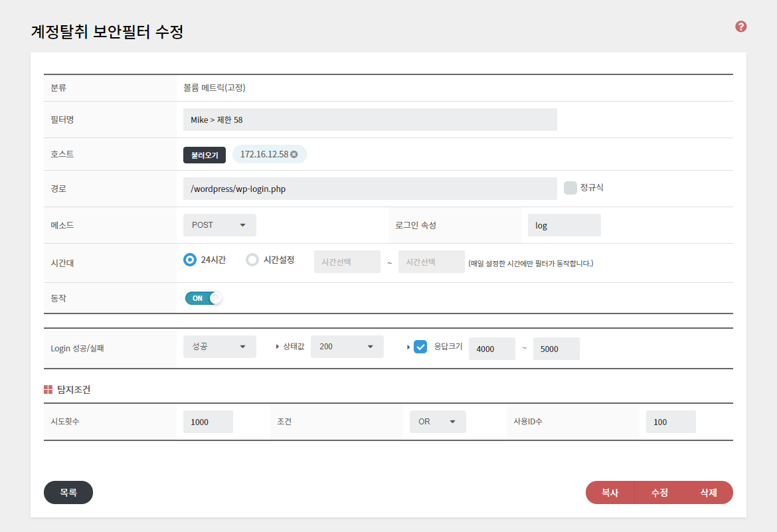Click the 불러오기 button
777x532 pixels.
pyautogui.click(x=205, y=155)
